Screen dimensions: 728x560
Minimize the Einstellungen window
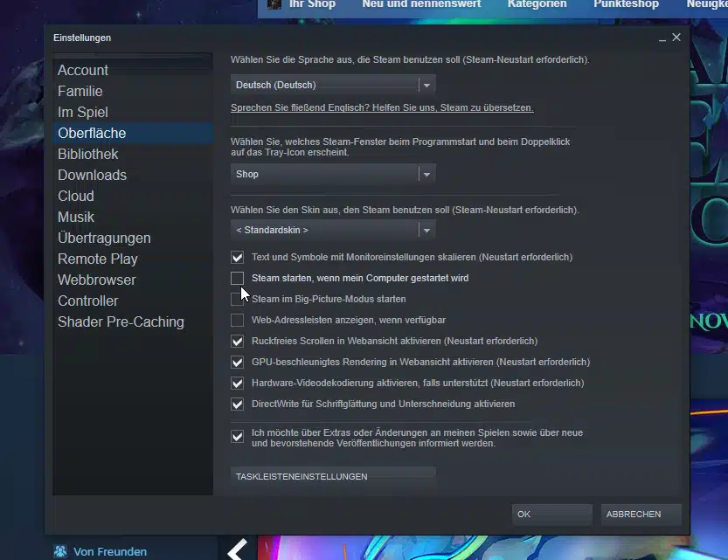click(x=662, y=38)
